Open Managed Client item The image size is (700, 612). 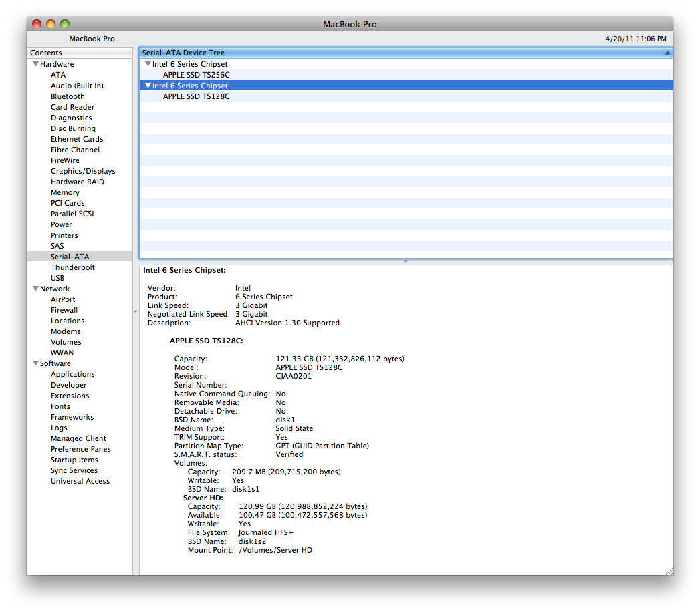[x=78, y=438]
